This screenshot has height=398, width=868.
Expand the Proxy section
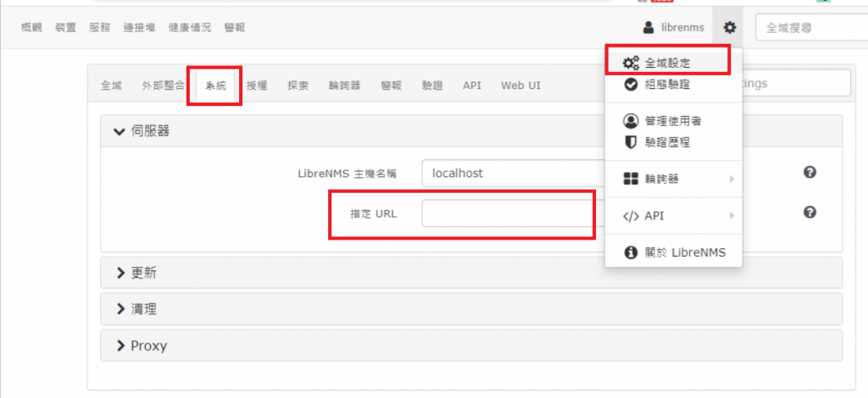coord(142,345)
